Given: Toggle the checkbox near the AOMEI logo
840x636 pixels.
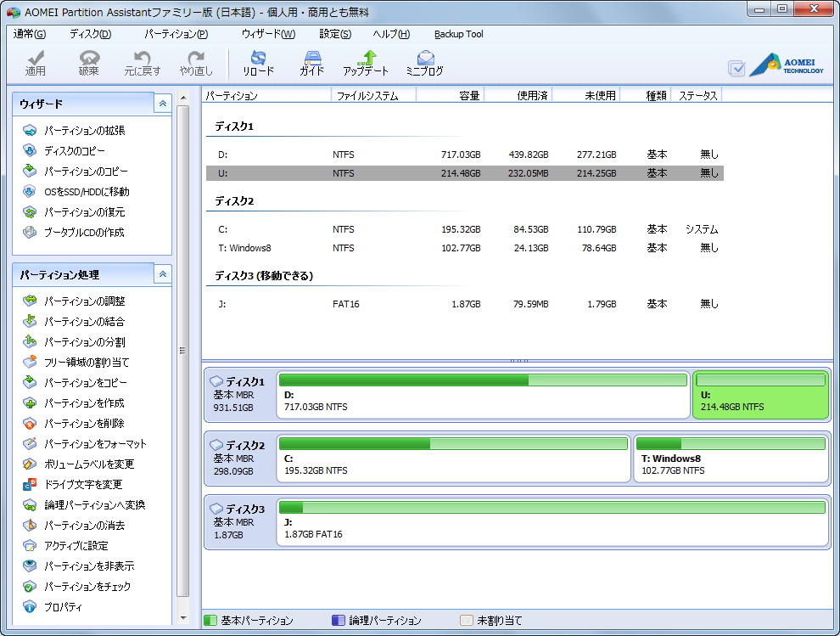Looking at the screenshot, I should 736,68.
